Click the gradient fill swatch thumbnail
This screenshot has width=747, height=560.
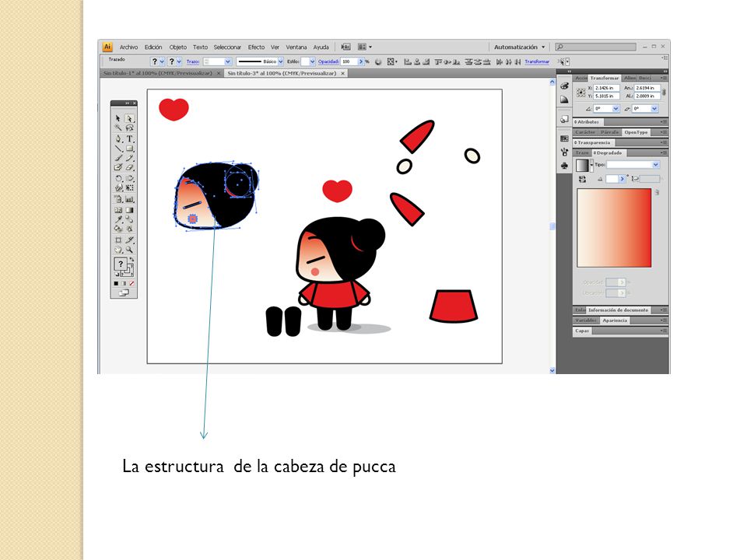(582, 165)
